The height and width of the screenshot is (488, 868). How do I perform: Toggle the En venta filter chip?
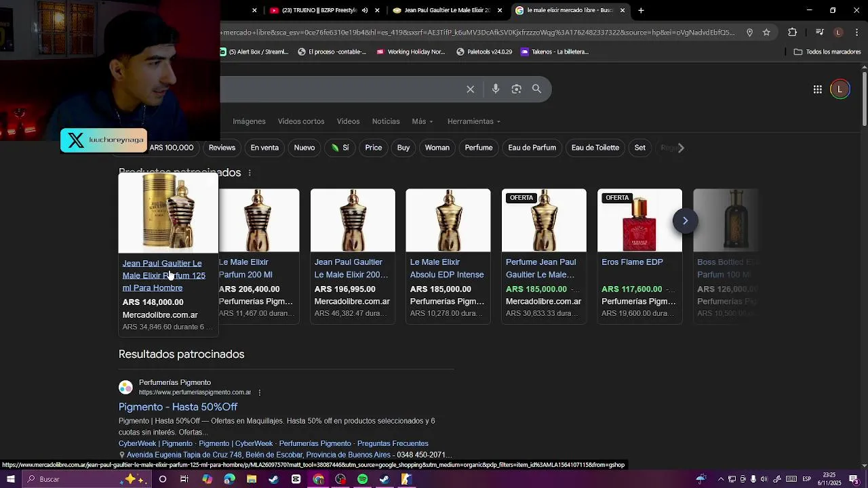[x=264, y=148]
